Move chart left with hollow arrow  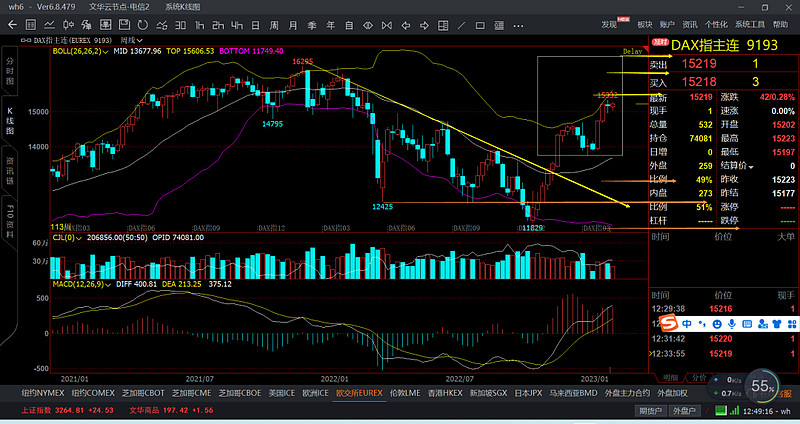coord(406,25)
